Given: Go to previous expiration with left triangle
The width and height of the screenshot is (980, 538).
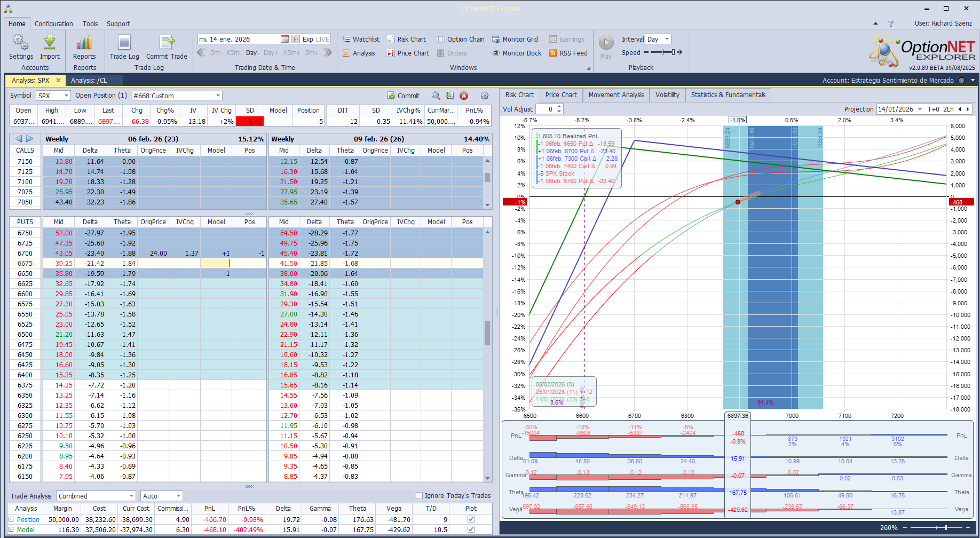Looking at the screenshot, I should point(19,138).
